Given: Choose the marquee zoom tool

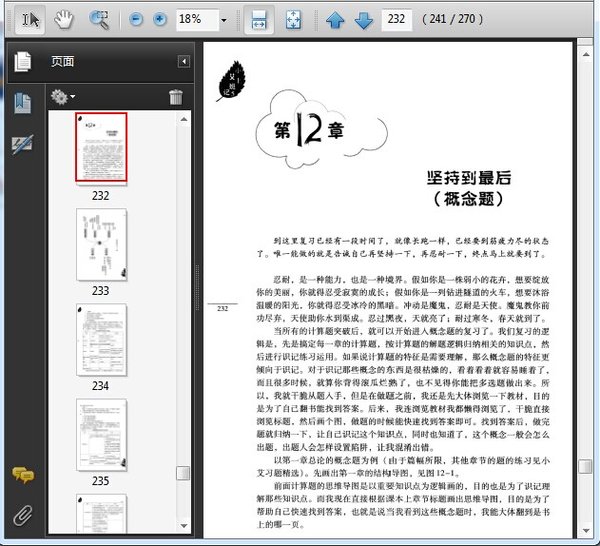Looking at the screenshot, I should [99, 19].
